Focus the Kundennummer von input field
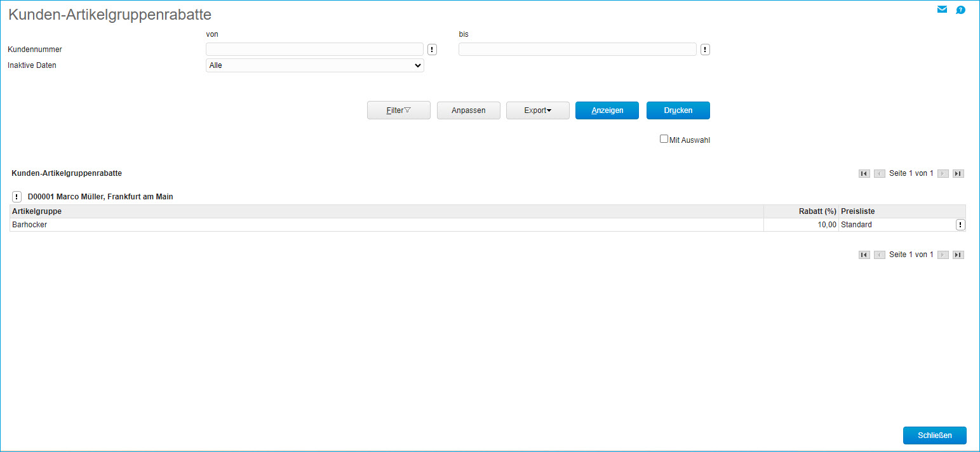This screenshot has width=980, height=452. pos(314,50)
